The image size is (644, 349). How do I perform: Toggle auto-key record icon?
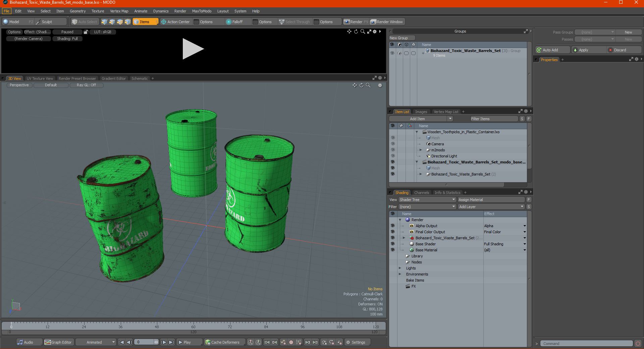(x=291, y=342)
